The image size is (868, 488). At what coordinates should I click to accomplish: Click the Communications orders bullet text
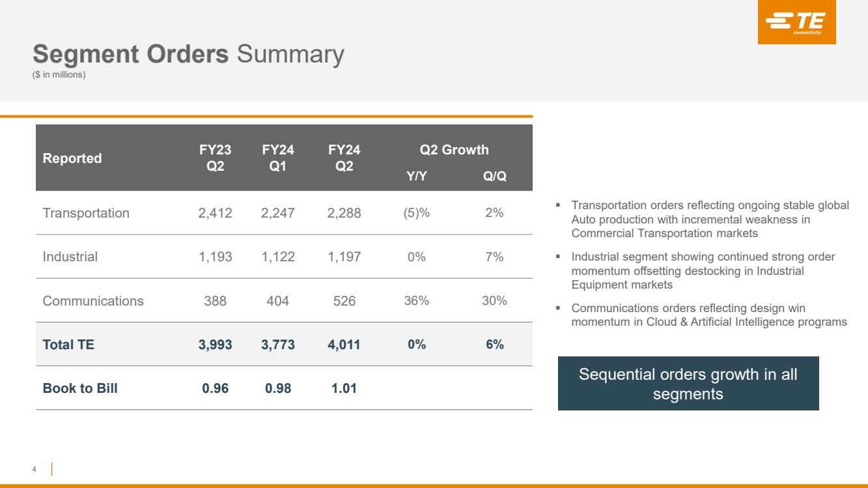(709, 315)
